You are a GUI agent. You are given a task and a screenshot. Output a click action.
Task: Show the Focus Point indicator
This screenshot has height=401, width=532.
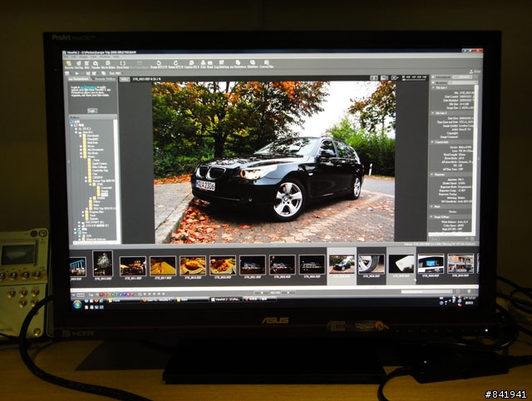pos(122,65)
